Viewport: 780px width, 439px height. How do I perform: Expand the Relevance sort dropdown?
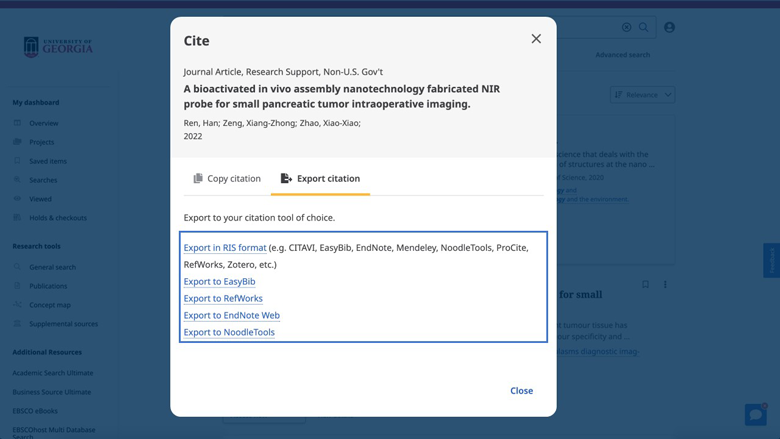pyautogui.click(x=642, y=94)
